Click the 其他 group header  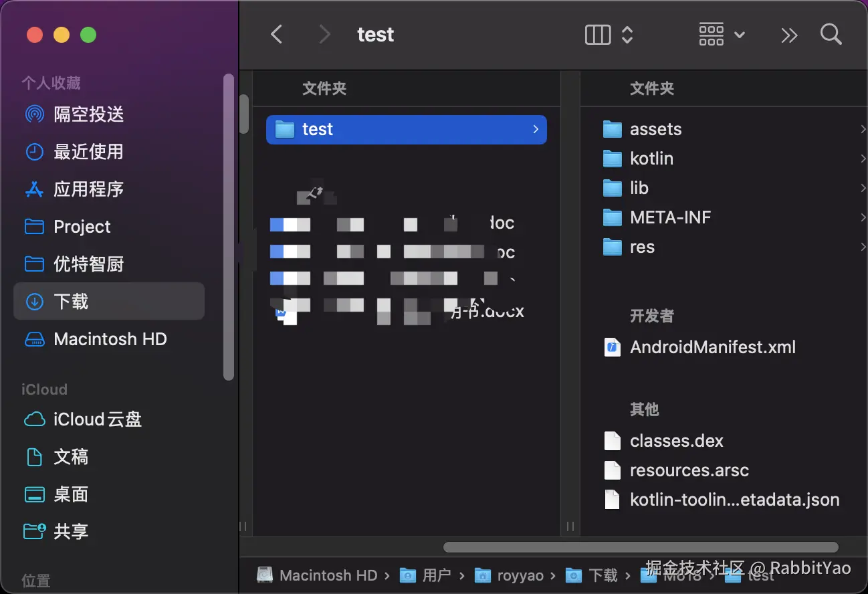tap(645, 409)
